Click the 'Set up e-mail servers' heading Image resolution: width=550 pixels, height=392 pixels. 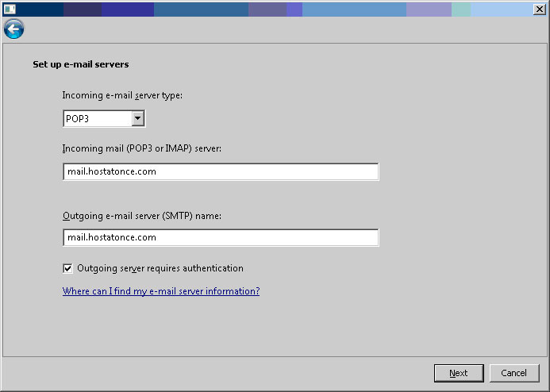tap(80, 64)
